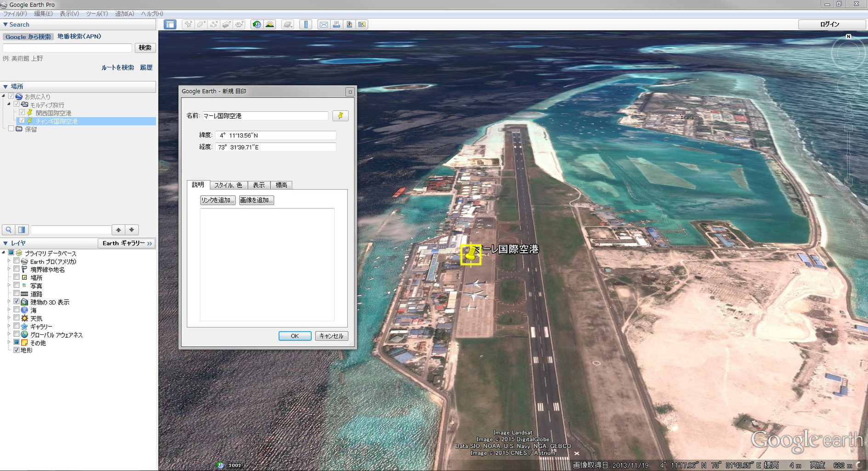Uncheck the 地形 terrain checkbox
Image resolution: width=868 pixels, height=471 pixels.
[x=17, y=350]
